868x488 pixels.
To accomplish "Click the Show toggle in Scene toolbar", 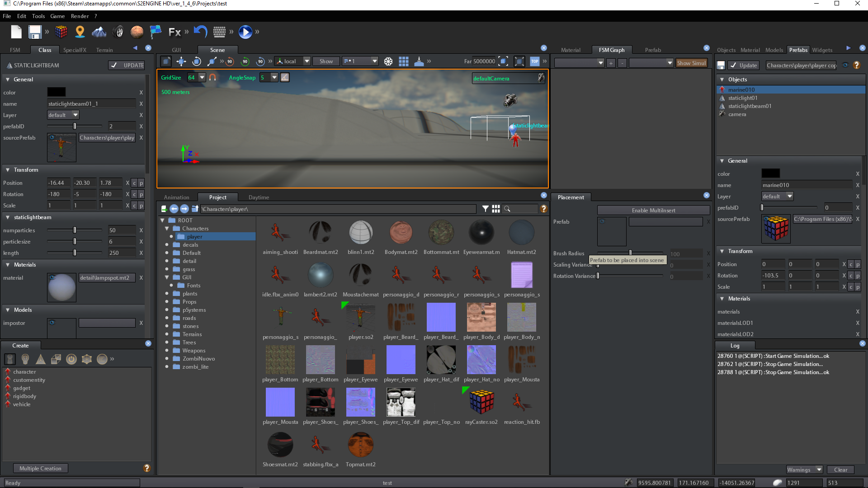I will tap(326, 61).
